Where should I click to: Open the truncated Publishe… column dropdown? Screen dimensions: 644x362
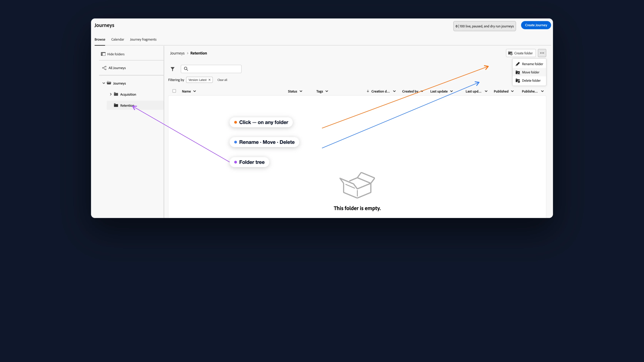coord(542,91)
